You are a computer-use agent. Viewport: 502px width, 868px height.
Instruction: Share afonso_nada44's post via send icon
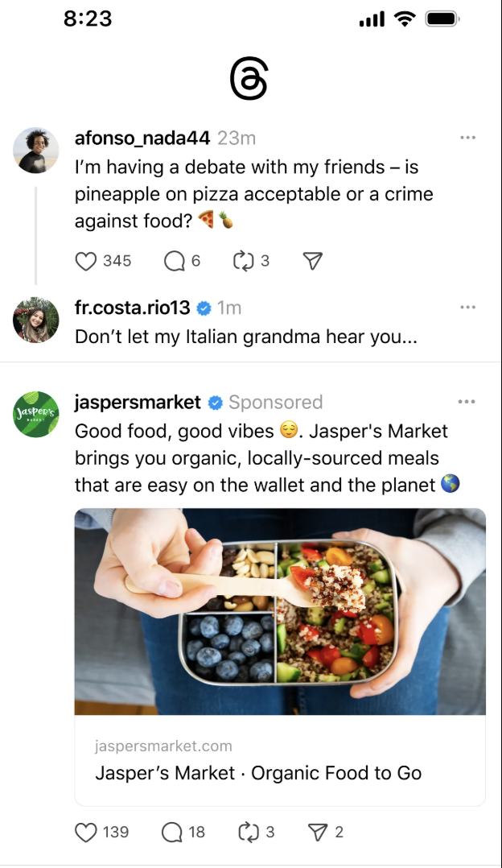313,261
